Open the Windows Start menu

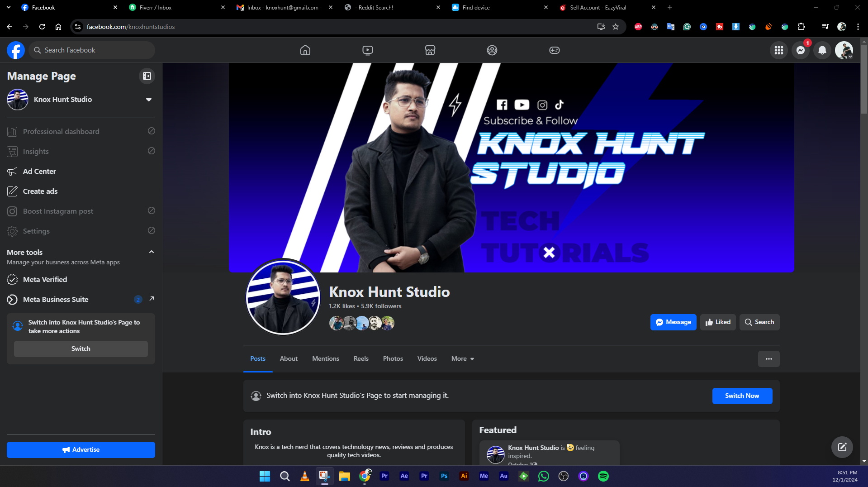click(265, 476)
